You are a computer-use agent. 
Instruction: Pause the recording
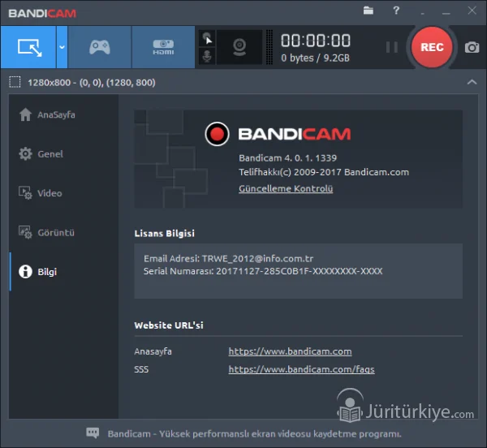tap(392, 47)
